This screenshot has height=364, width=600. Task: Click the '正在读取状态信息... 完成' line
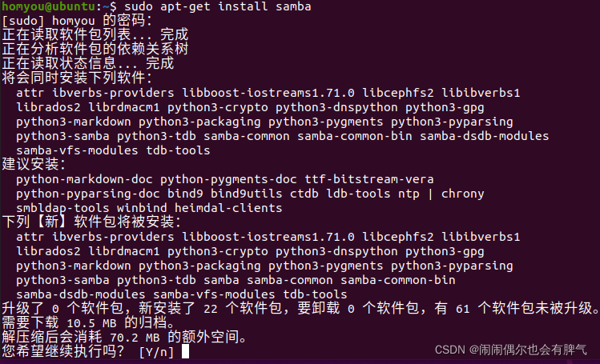coord(87,64)
